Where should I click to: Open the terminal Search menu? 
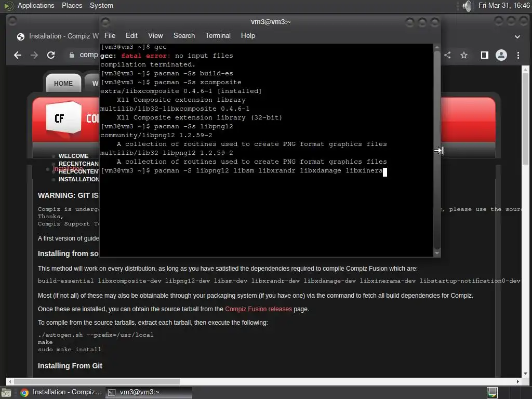(184, 36)
